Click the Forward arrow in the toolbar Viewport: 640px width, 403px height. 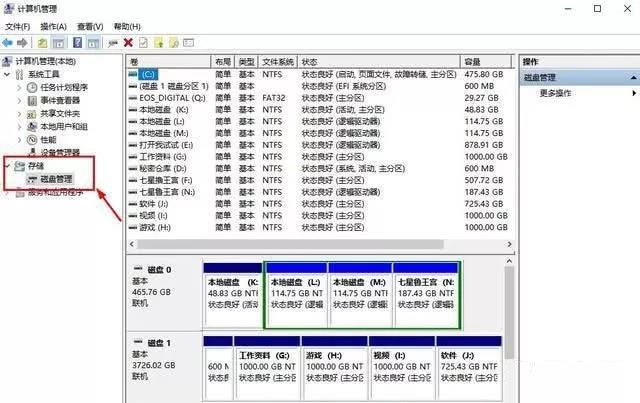coord(22,42)
